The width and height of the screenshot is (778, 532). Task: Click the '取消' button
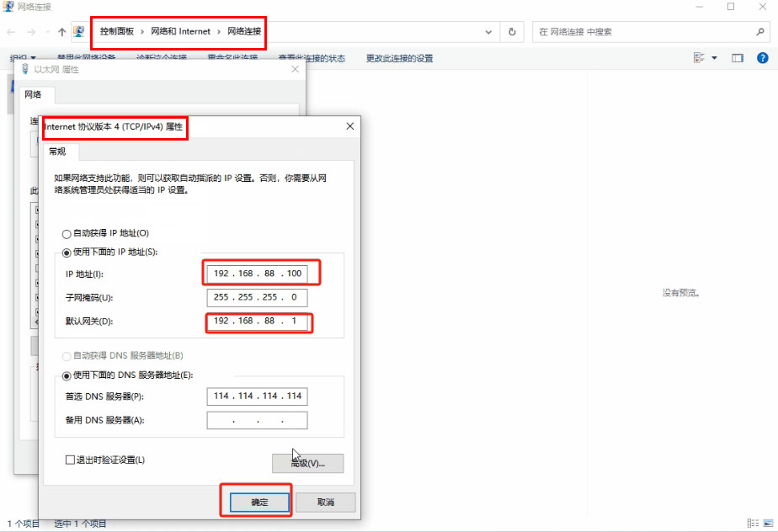pyautogui.click(x=325, y=502)
